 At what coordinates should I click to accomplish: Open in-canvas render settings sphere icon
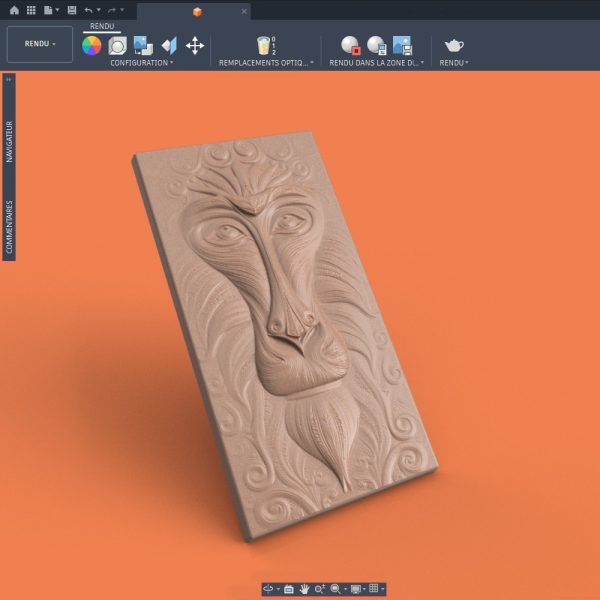pyautogui.click(x=377, y=46)
